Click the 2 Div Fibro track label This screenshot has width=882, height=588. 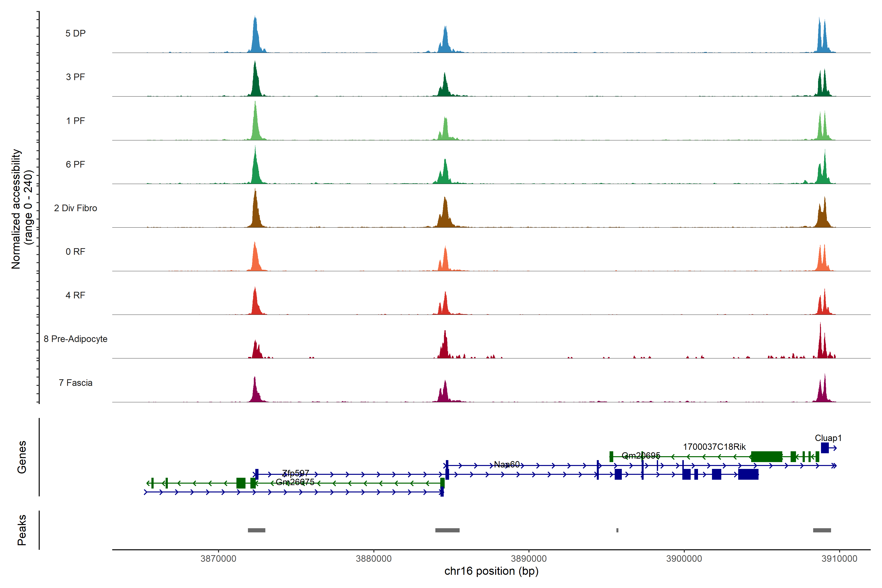pos(75,208)
